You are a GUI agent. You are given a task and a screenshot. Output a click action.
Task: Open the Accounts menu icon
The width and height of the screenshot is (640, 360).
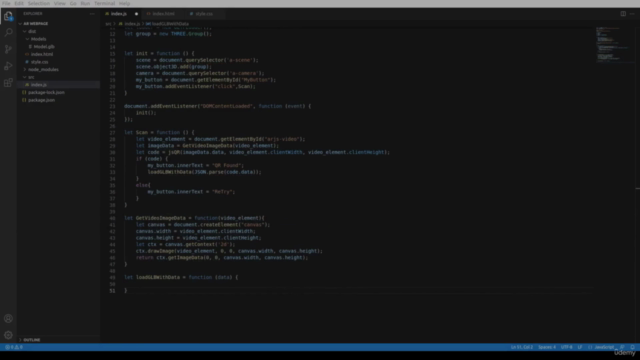[x=8, y=318]
